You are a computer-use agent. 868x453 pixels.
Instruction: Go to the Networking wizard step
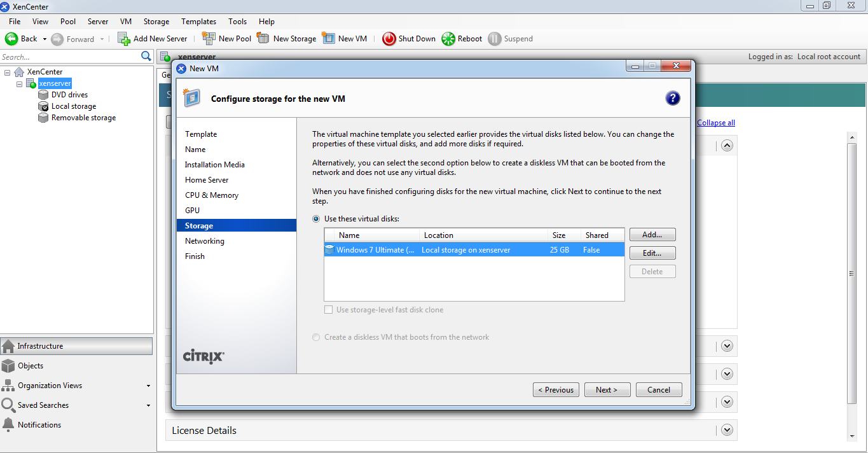tap(205, 241)
